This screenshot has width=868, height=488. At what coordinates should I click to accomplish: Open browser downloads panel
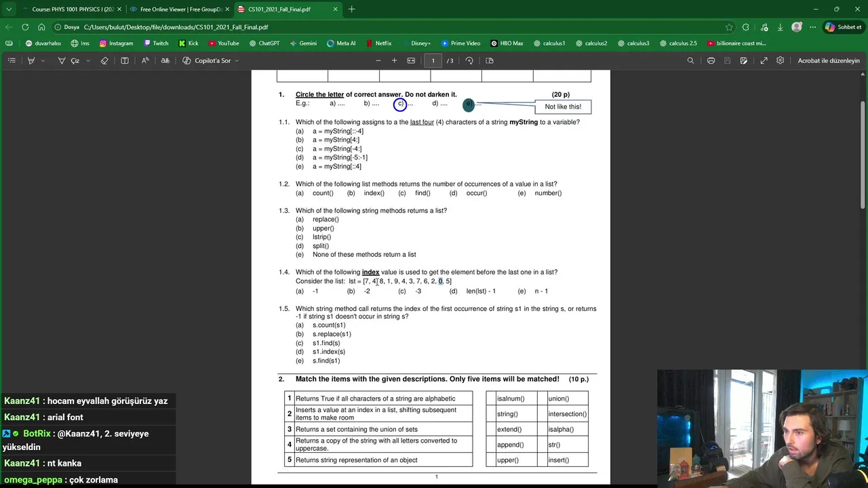point(780,27)
